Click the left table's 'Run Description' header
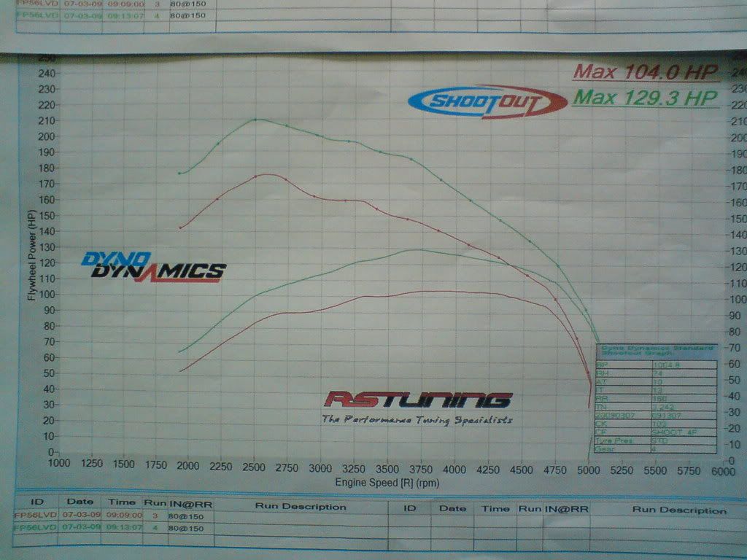This screenshot has height=560, width=747. click(x=301, y=506)
